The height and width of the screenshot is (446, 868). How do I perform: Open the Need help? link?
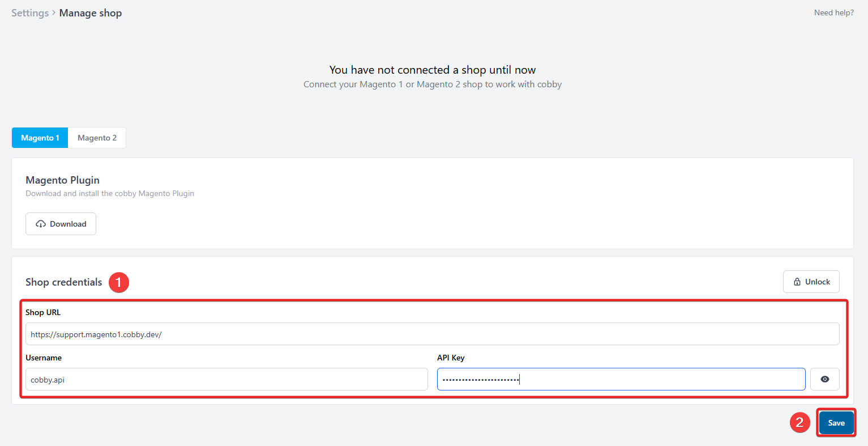coord(833,12)
